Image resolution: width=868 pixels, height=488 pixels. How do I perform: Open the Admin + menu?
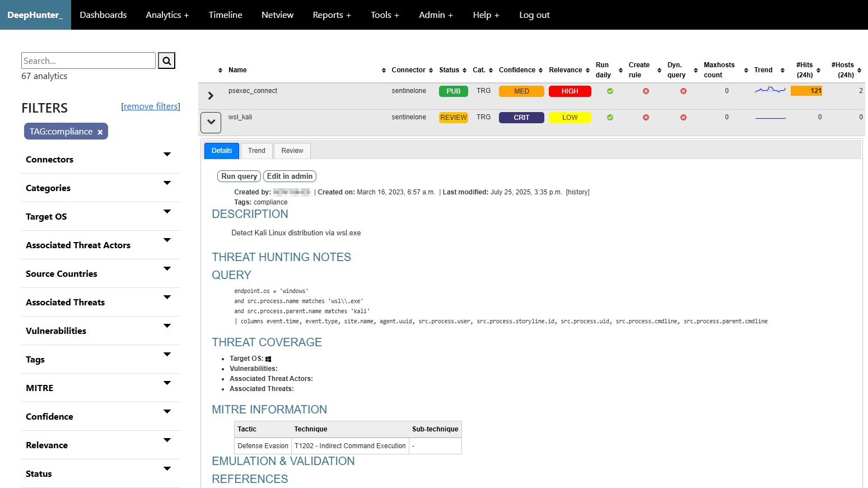point(436,15)
